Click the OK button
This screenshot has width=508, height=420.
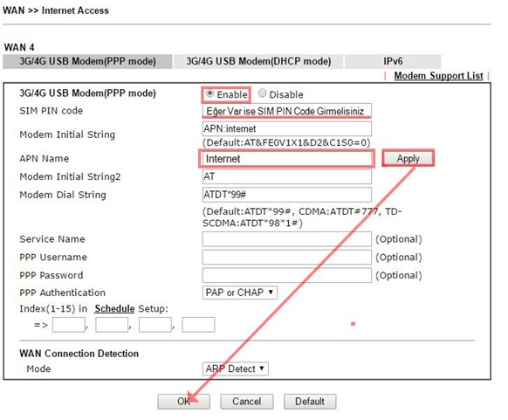point(183,401)
